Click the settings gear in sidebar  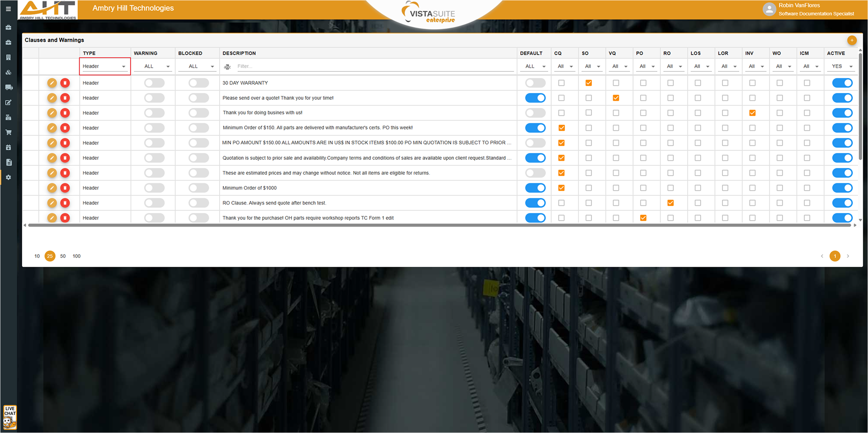click(8, 177)
